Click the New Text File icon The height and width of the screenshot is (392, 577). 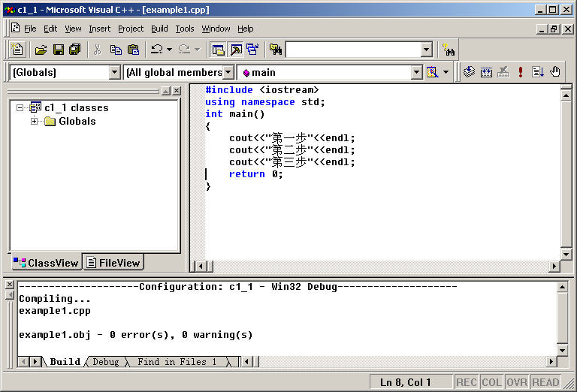18,50
